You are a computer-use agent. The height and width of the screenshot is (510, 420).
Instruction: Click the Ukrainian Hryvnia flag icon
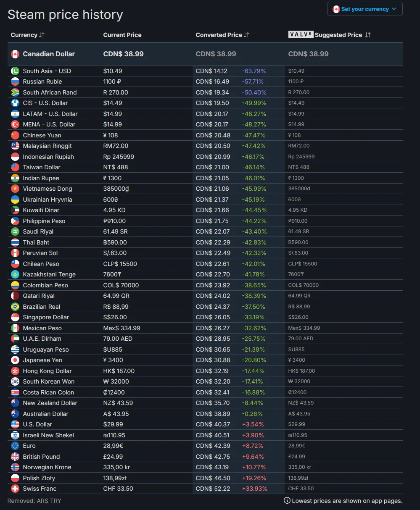pyautogui.click(x=15, y=200)
